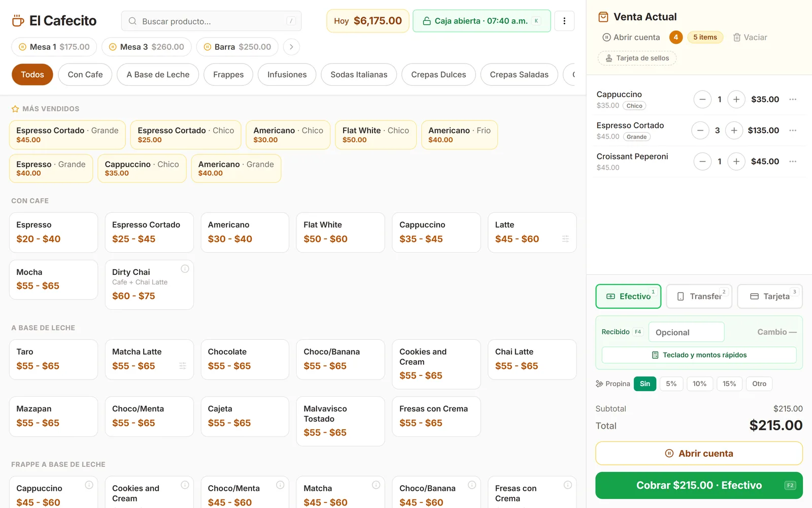
Task: Select Tarjeta payment method
Action: click(x=770, y=296)
